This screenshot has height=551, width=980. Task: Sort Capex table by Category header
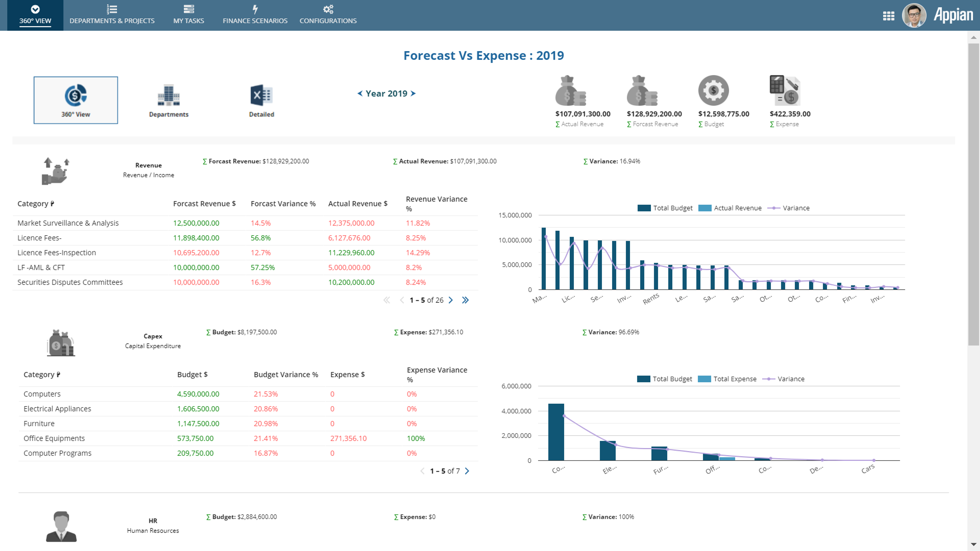[42, 375]
